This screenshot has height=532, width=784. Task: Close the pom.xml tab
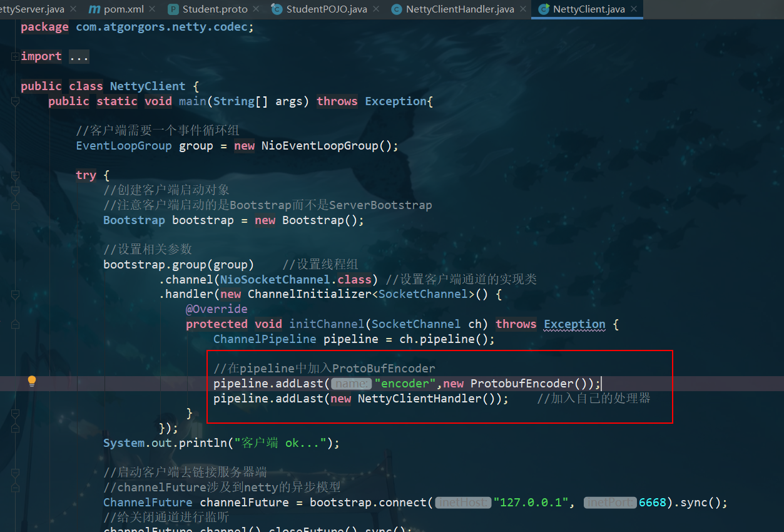coord(153,9)
